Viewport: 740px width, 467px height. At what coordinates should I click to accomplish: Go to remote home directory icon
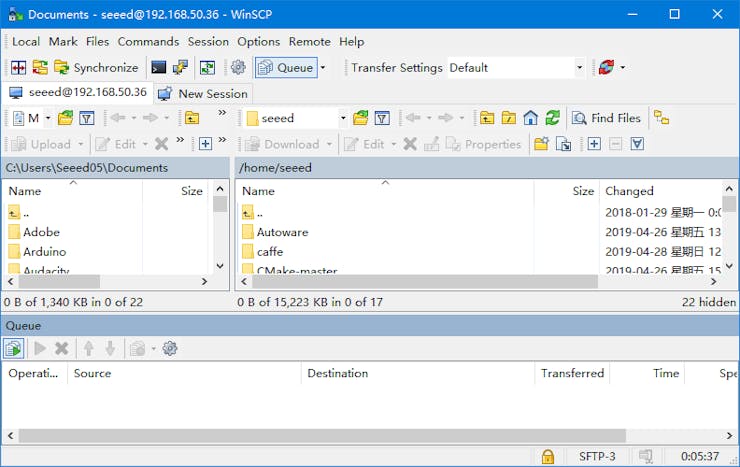pos(530,118)
